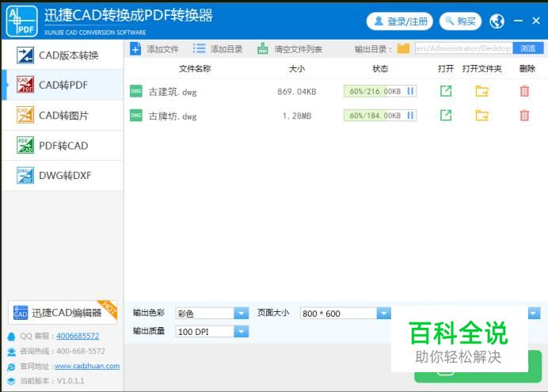The height and width of the screenshot is (392, 548).
Task: Click the 文件名称 column header
Action: pyautogui.click(x=195, y=68)
